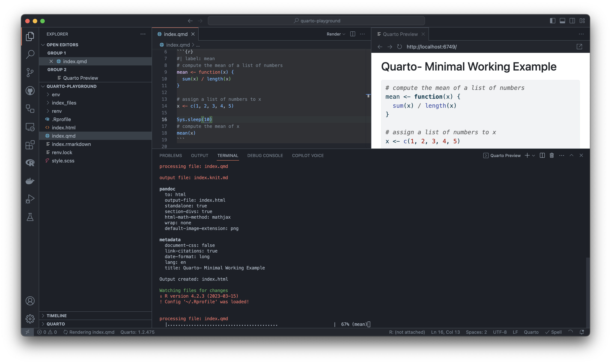Open the new terminal launch profile dropdown
This screenshot has width=611, height=364.
click(x=533, y=155)
